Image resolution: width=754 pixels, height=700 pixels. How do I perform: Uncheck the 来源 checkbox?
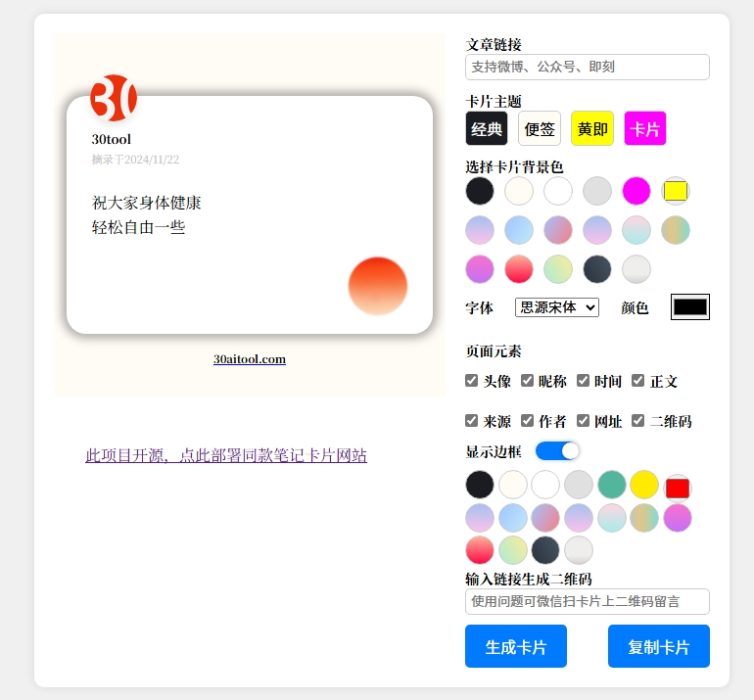[471, 421]
